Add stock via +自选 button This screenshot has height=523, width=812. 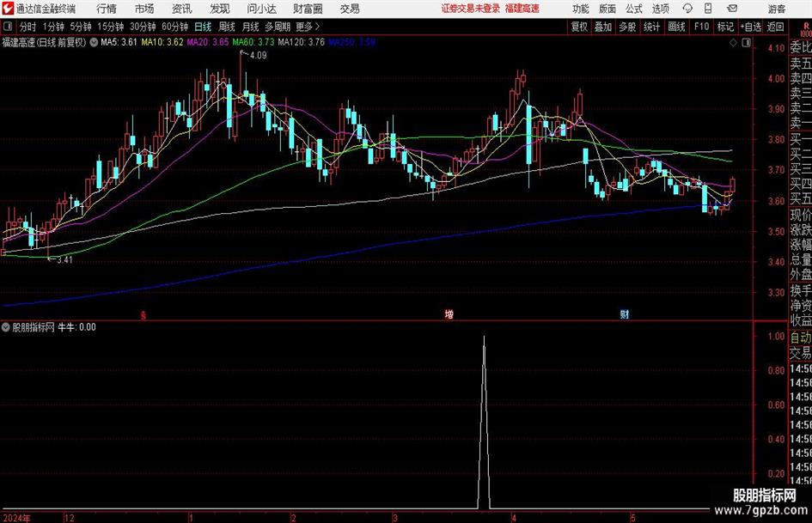point(751,27)
